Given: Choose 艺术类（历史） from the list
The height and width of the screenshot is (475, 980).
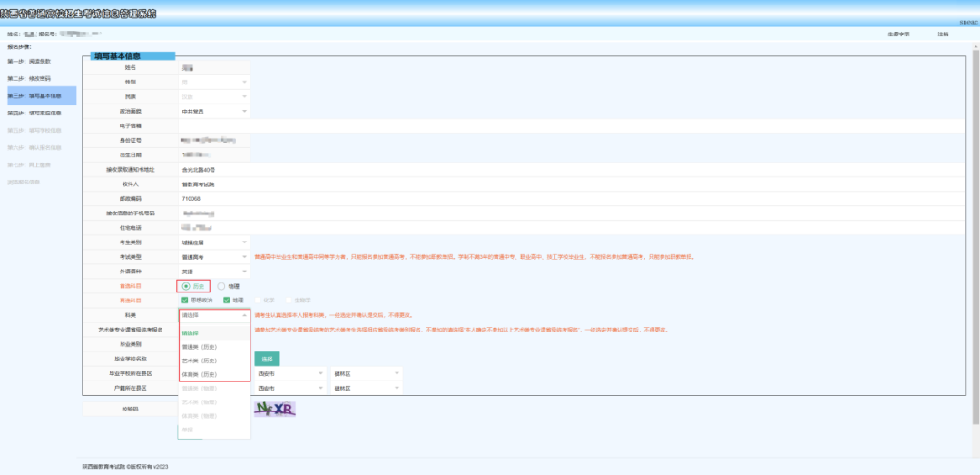Looking at the screenshot, I should 200,361.
